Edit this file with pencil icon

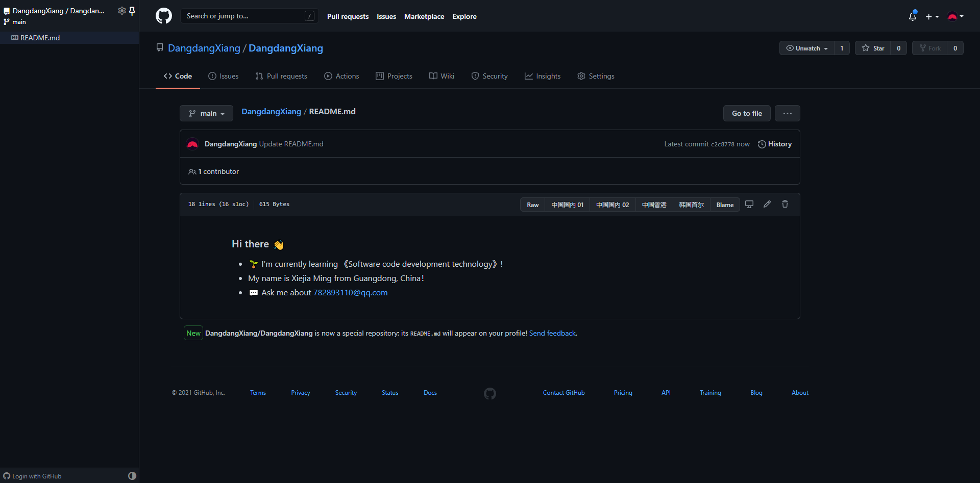(767, 204)
